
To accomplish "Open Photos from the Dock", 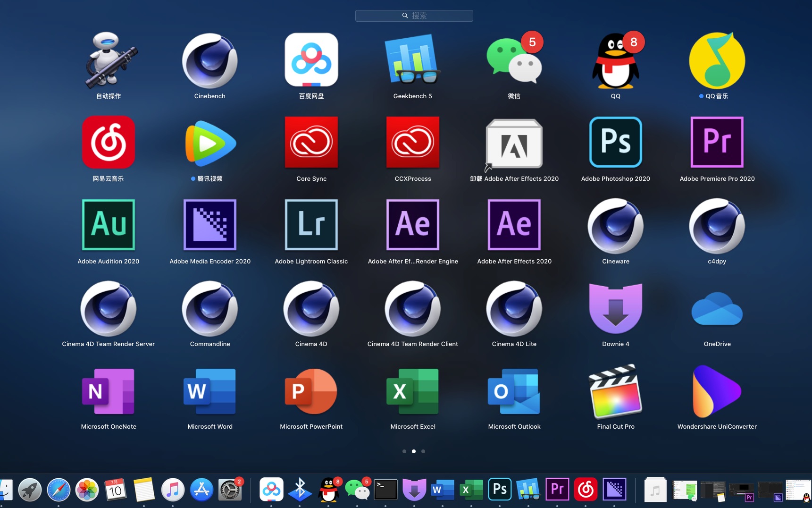I will click(x=87, y=490).
